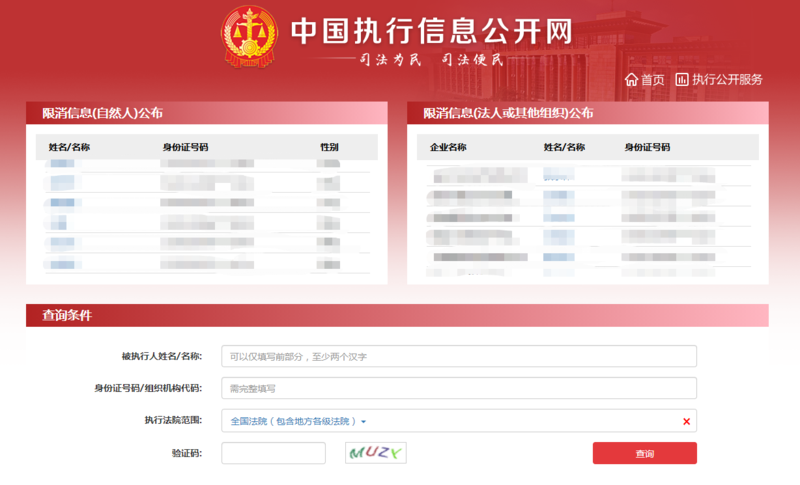
Task: Click the 被执行人姓名/名称 field label
Action: click(x=162, y=356)
